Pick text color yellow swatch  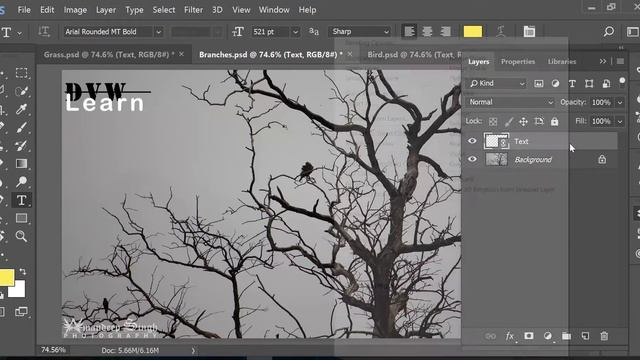473,31
